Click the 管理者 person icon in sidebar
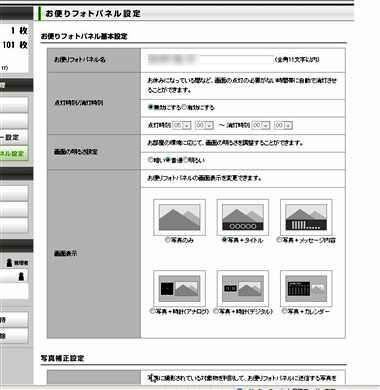The height and width of the screenshot is (390, 380). pos(10,263)
